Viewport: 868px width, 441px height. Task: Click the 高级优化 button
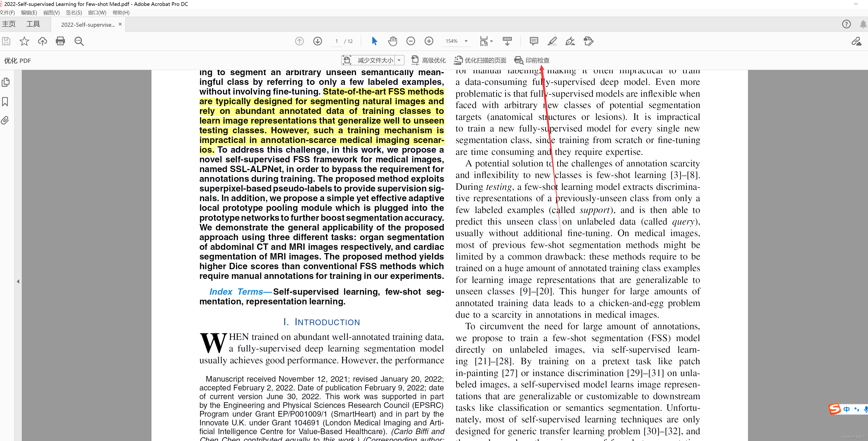(x=429, y=60)
